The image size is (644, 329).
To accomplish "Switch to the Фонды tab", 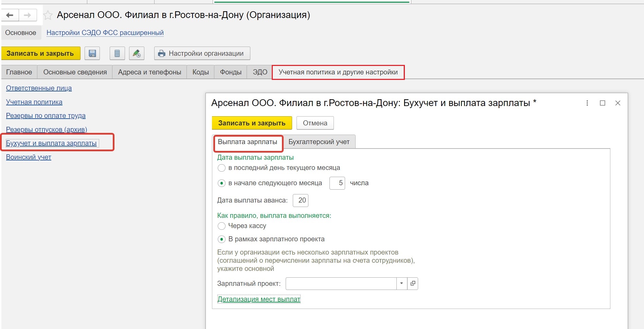I will pos(231,72).
